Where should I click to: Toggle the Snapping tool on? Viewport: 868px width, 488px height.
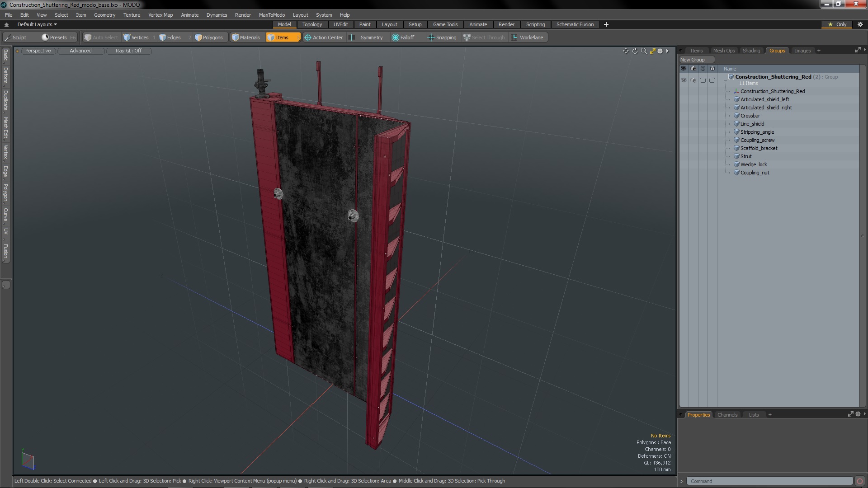(x=445, y=38)
